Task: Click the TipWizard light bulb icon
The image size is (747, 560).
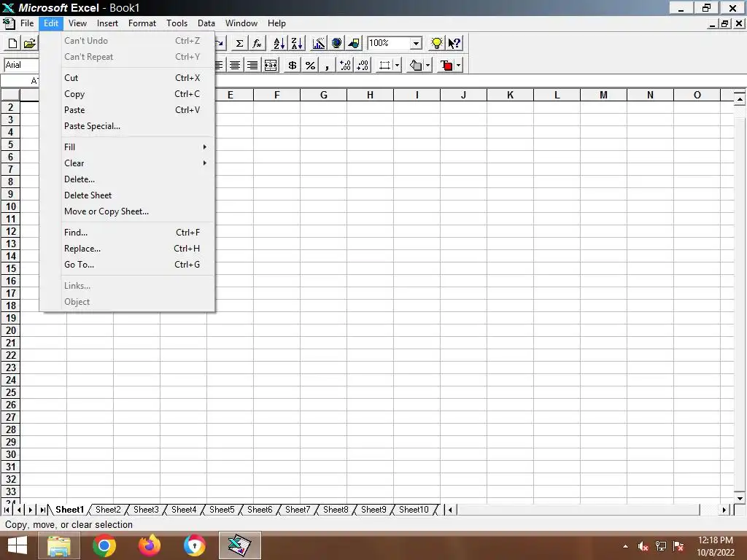Action: [x=436, y=43]
